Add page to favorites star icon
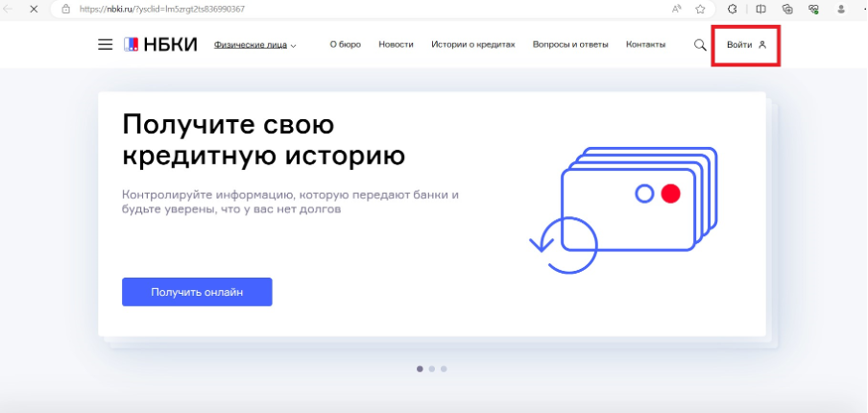 click(700, 9)
